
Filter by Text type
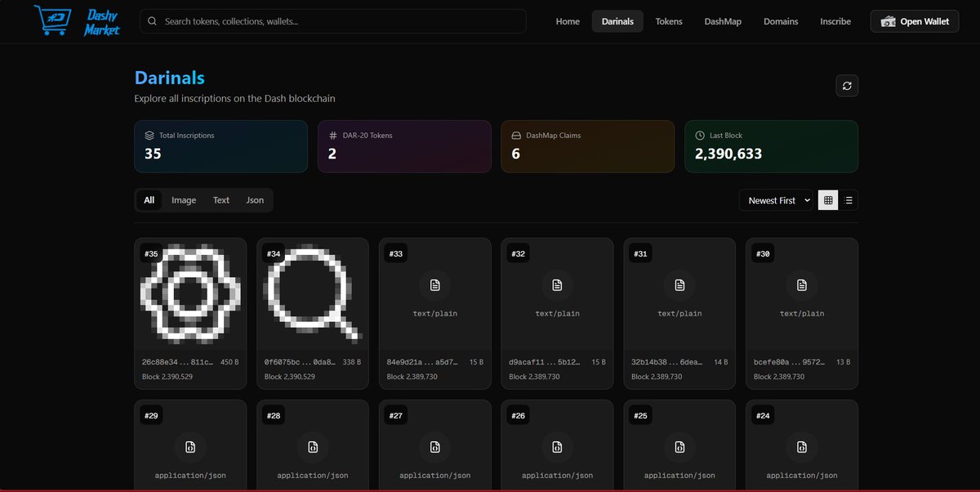click(221, 200)
